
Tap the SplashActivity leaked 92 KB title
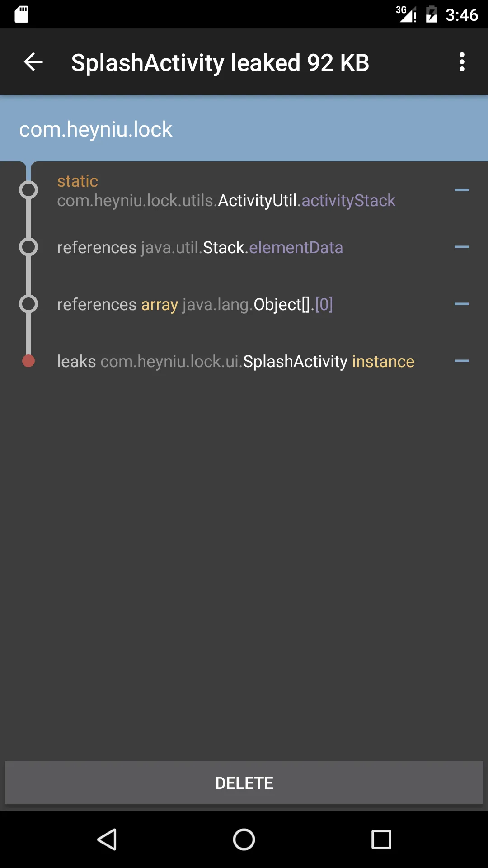click(x=220, y=62)
